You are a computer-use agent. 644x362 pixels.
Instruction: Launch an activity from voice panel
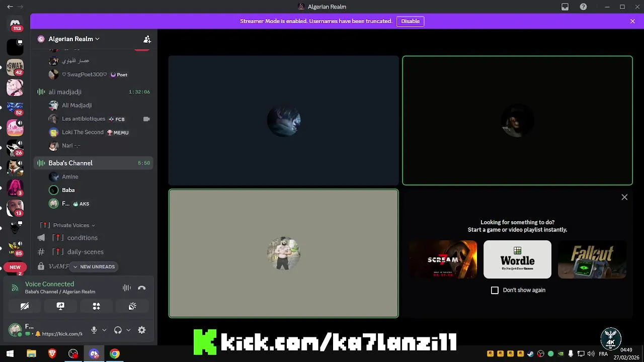[96, 306]
